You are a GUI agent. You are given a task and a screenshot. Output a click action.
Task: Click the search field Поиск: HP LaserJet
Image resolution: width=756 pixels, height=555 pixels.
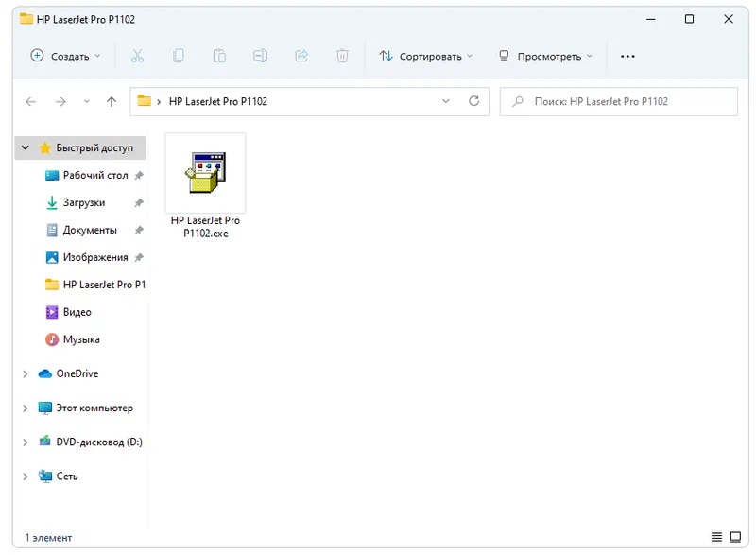(x=619, y=102)
